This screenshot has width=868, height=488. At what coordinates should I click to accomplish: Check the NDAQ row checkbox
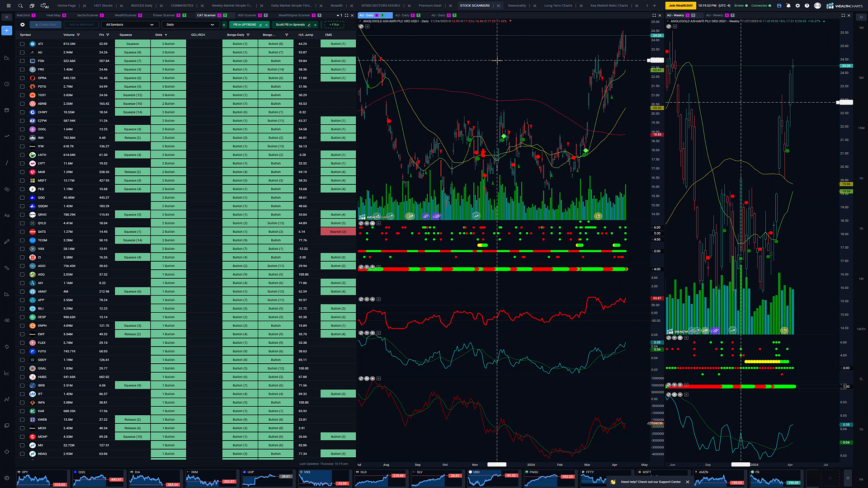22,454
